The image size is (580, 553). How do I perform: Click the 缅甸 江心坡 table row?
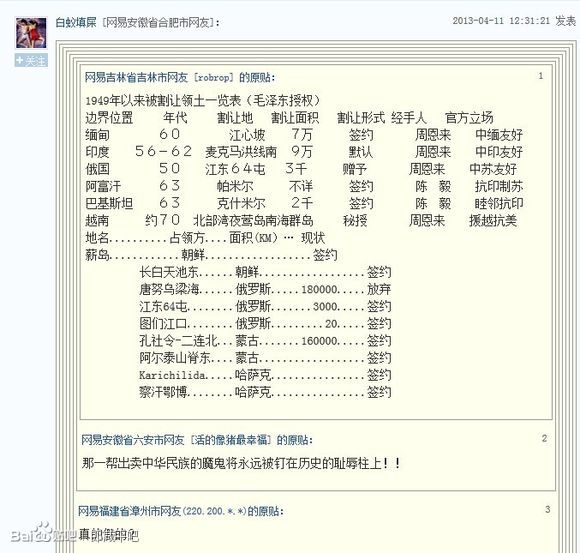pos(304,135)
